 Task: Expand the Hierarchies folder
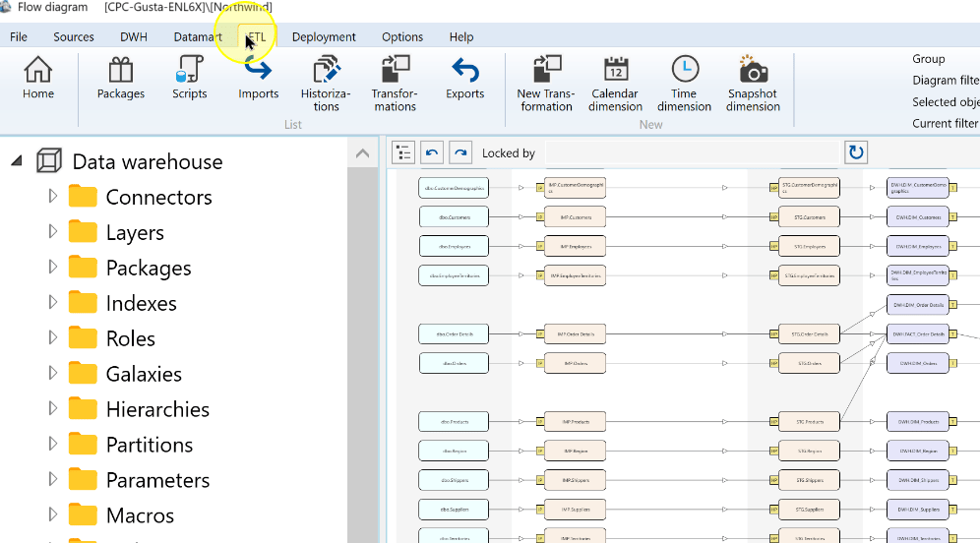53,408
